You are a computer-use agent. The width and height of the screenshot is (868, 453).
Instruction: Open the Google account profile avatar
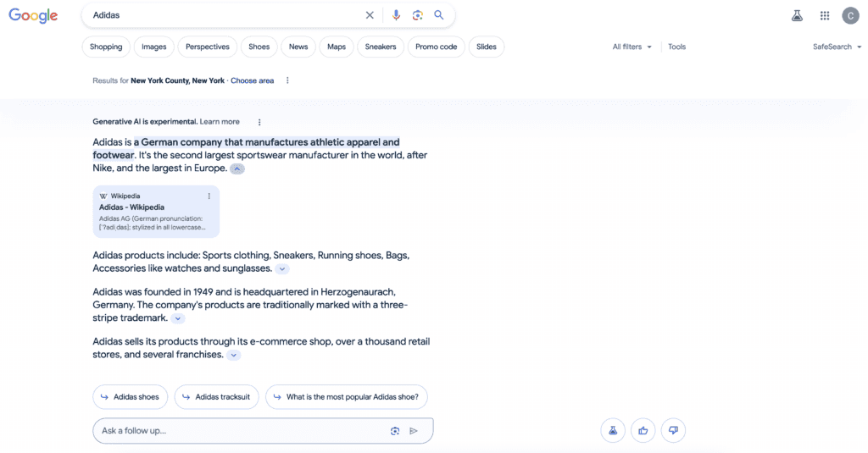point(850,15)
